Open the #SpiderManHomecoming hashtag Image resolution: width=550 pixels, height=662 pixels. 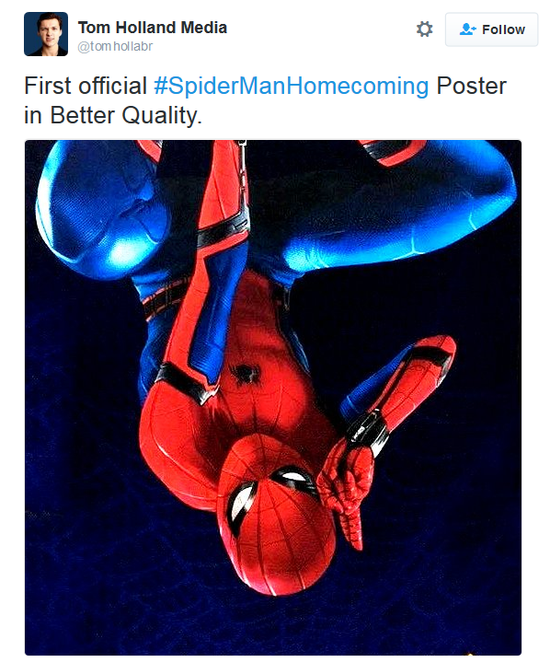click(x=291, y=86)
